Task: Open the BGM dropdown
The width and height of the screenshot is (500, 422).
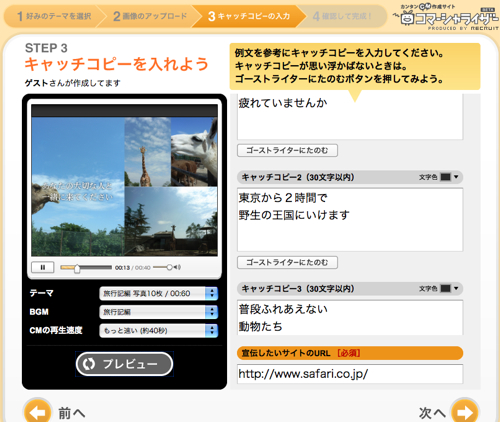Action: [159, 312]
